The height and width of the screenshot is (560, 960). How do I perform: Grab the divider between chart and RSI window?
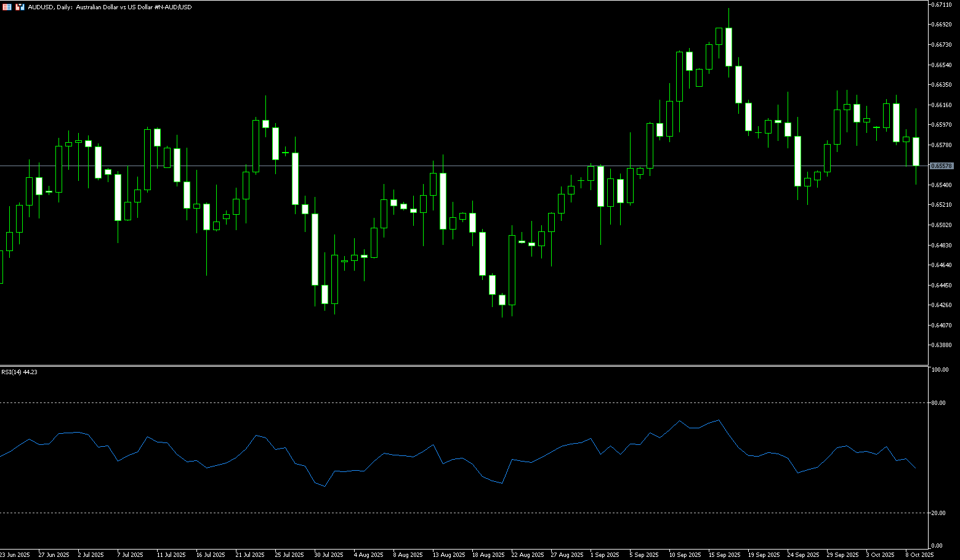[x=462, y=366]
